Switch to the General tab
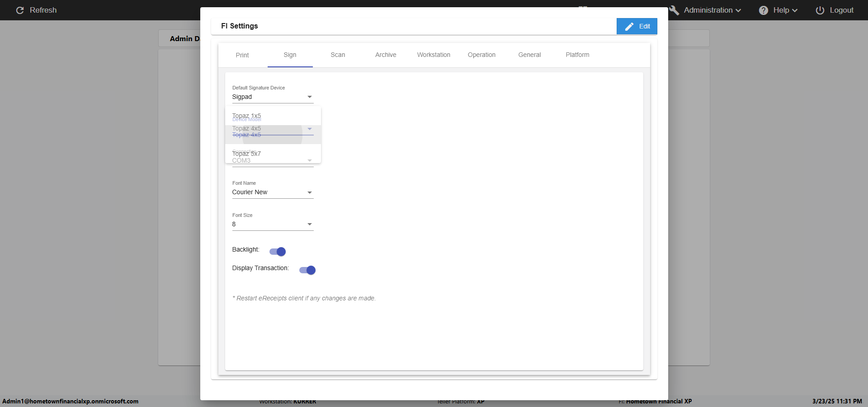Image resolution: width=868 pixels, height=407 pixels. [529, 55]
